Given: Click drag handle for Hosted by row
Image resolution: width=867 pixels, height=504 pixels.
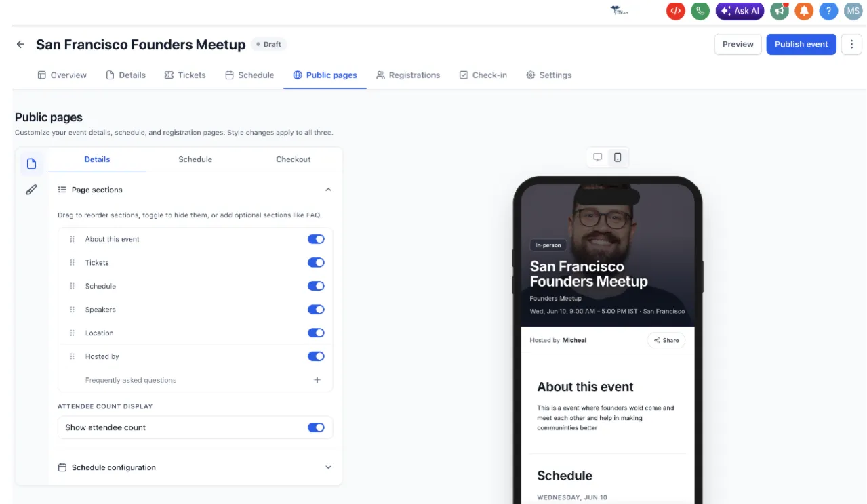Looking at the screenshot, I should point(72,356).
